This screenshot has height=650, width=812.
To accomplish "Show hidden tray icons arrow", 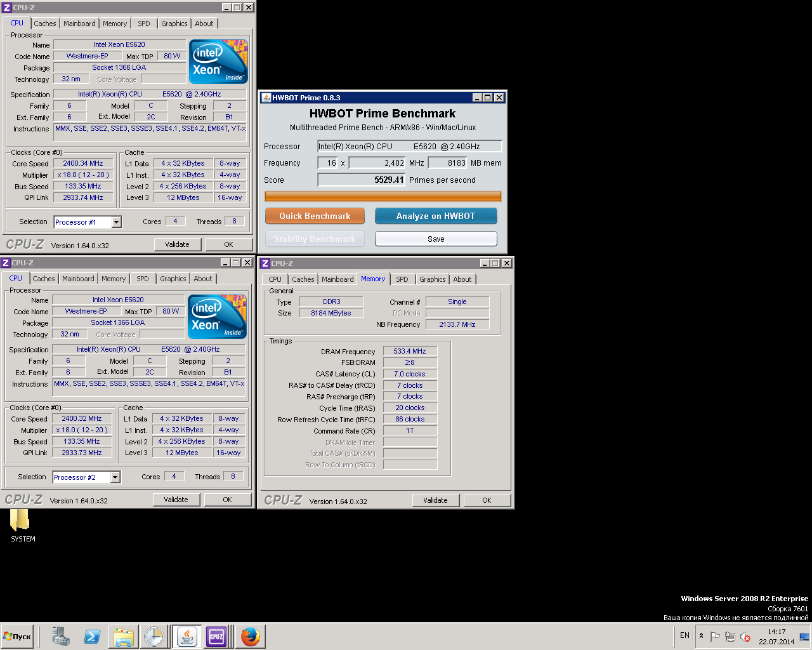I will [701, 636].
